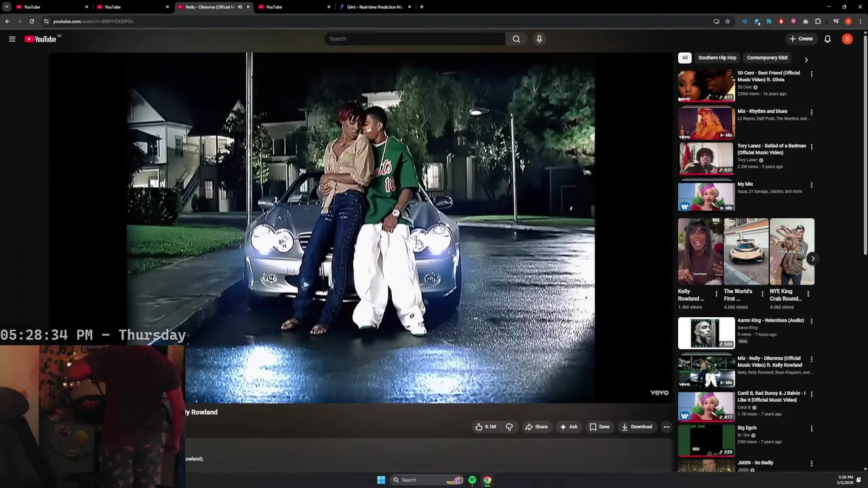Viewport: 868px width, 488px height.
Task: Open options for Mix - Nelly Dilemma
Action: (x=811, y=359)
